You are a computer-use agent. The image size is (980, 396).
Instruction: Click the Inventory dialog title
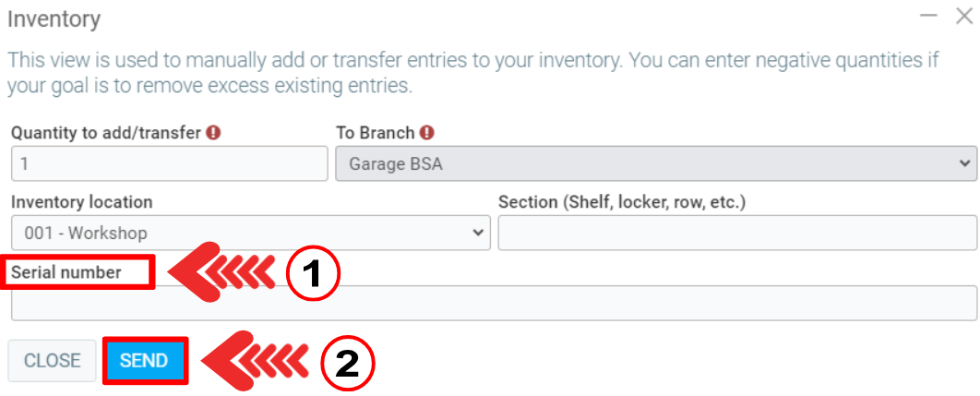pyautogui.click(x=54, y=18)
